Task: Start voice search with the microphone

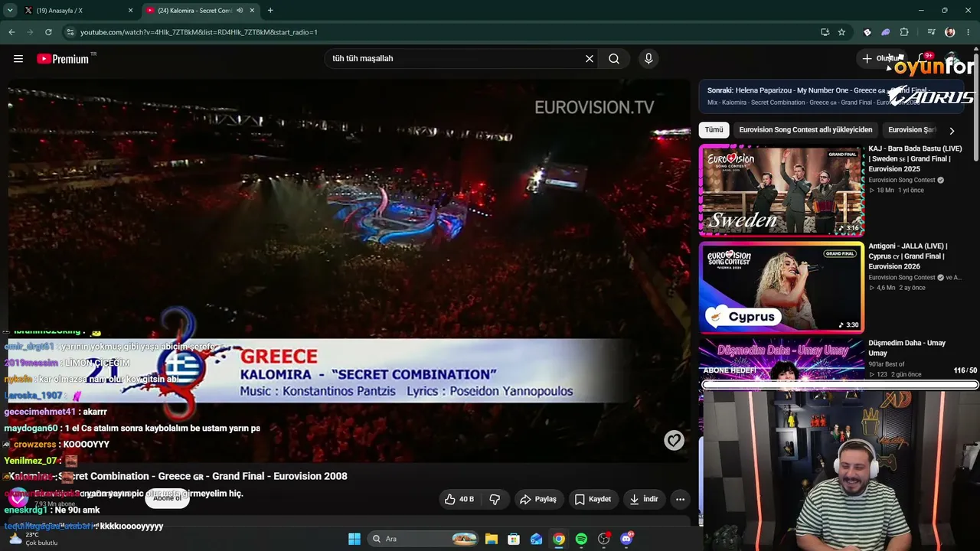Action: (x=648, y=59)
